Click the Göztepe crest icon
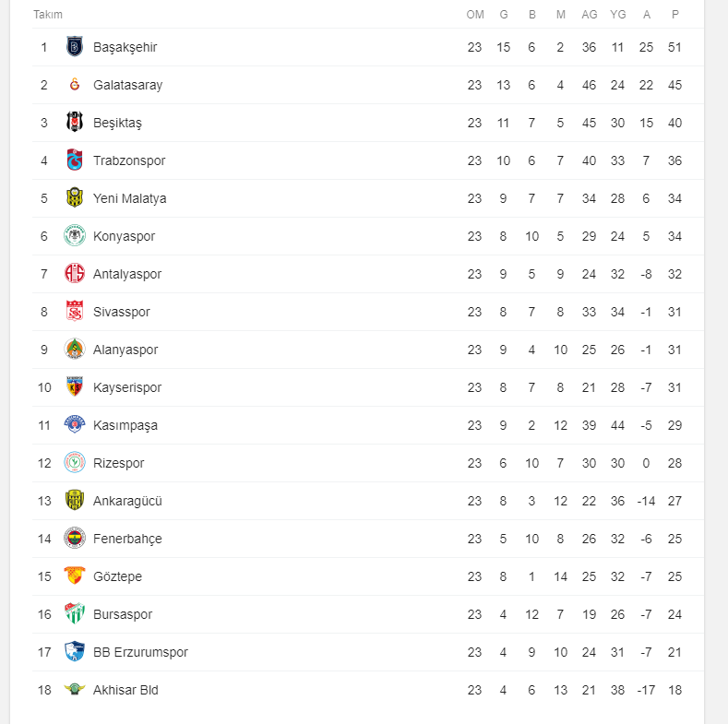The height and width of the screenshot is (724, 728). click(x=75, y=576)
